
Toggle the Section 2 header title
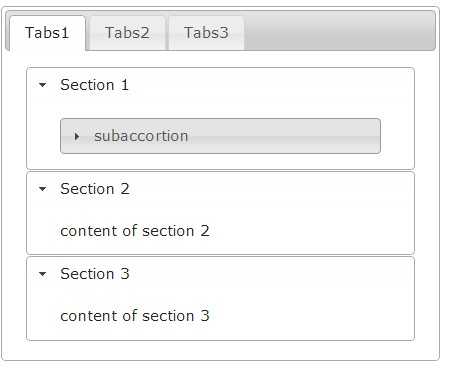click(x=95, y=189)
